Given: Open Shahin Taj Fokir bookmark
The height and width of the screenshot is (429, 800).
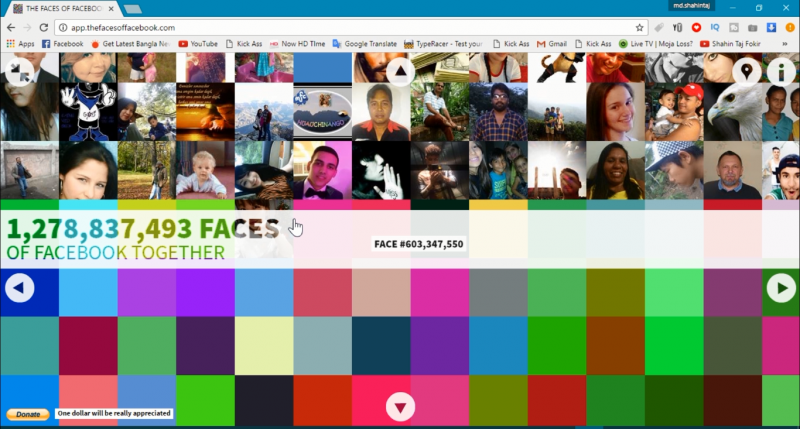Looking at the screenshot, I should (x=731, y=44).
